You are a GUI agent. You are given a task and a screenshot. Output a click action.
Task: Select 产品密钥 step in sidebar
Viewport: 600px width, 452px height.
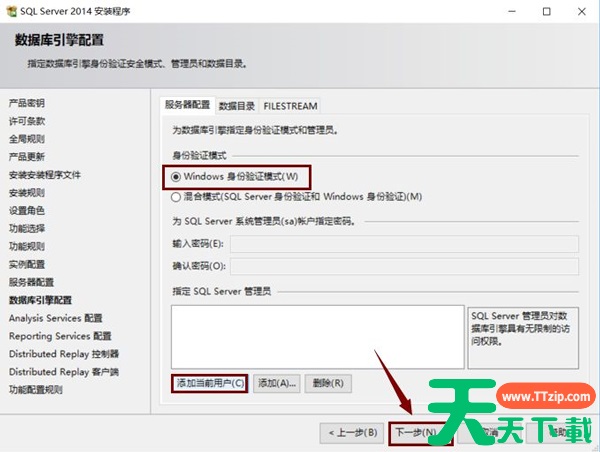pos(27,103)
